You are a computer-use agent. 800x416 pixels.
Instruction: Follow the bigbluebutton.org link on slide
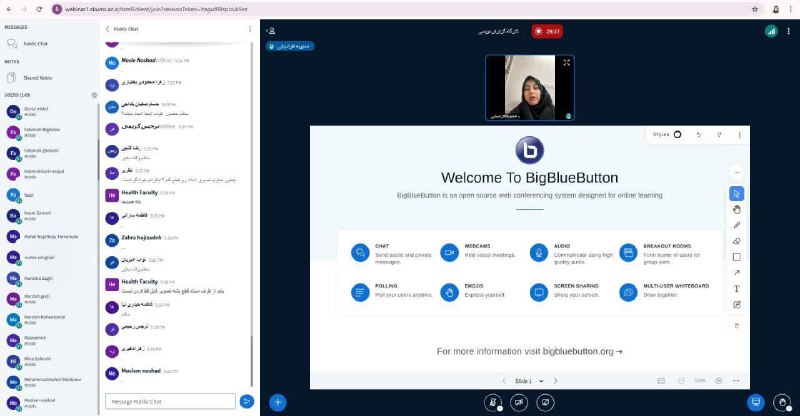578,351
